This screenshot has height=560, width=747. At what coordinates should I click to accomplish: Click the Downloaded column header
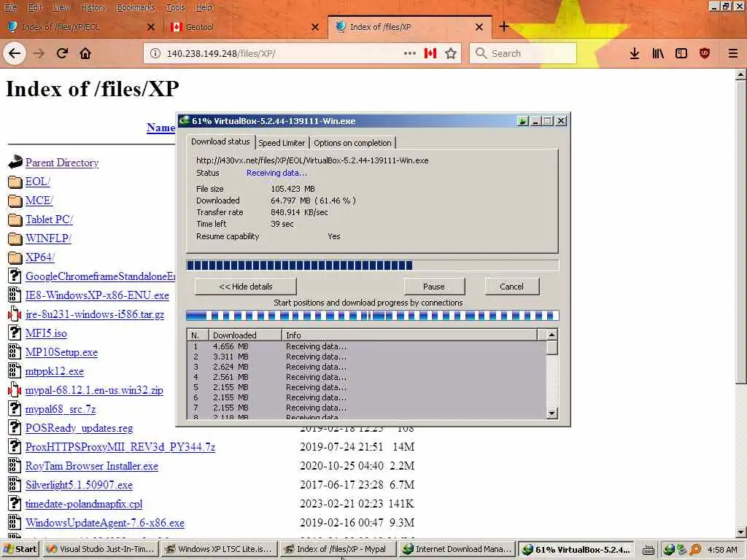tap(245, 335)
